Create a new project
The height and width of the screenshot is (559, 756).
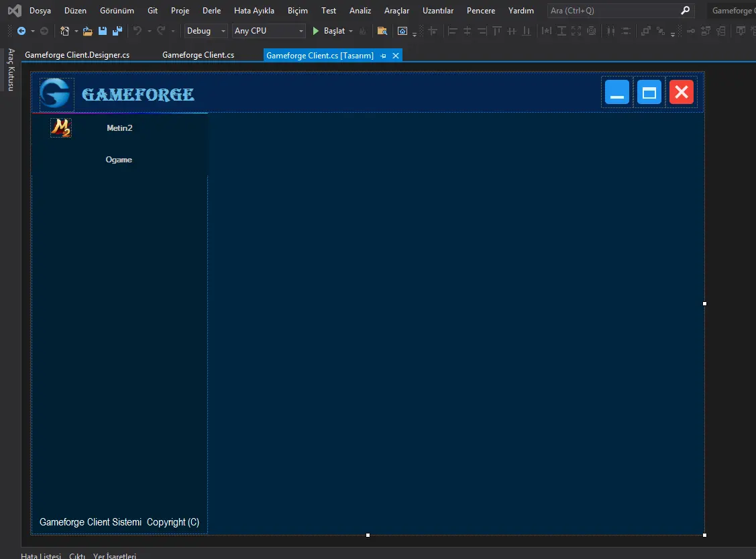64,31
